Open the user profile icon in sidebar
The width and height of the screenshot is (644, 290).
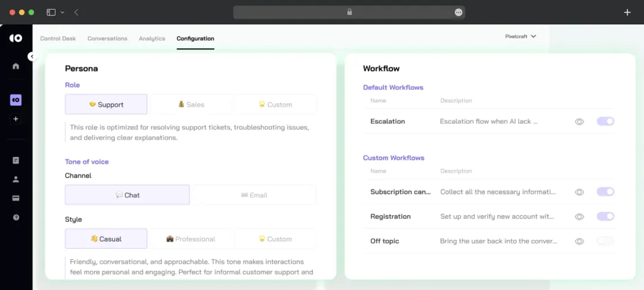point(16,180)
